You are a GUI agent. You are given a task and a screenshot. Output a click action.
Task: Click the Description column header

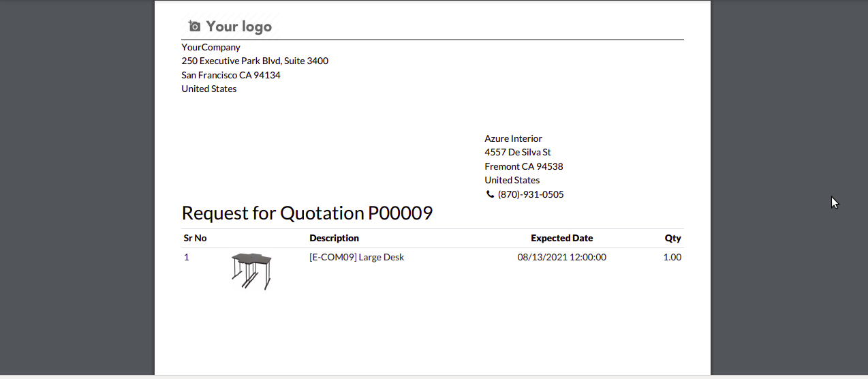334,238
